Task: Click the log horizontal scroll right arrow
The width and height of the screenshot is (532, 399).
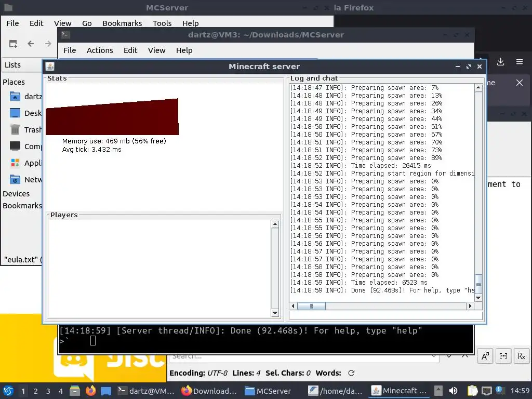Action: click(x=470, y=306)
